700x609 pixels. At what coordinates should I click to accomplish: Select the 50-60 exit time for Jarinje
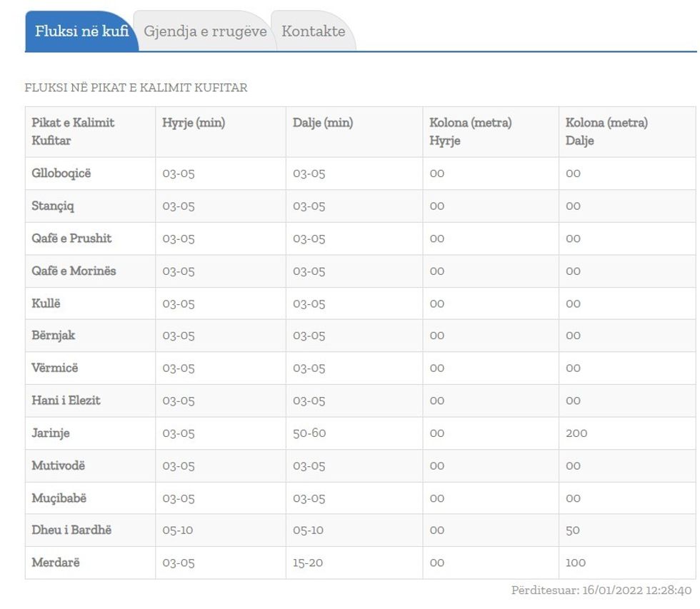309,433
